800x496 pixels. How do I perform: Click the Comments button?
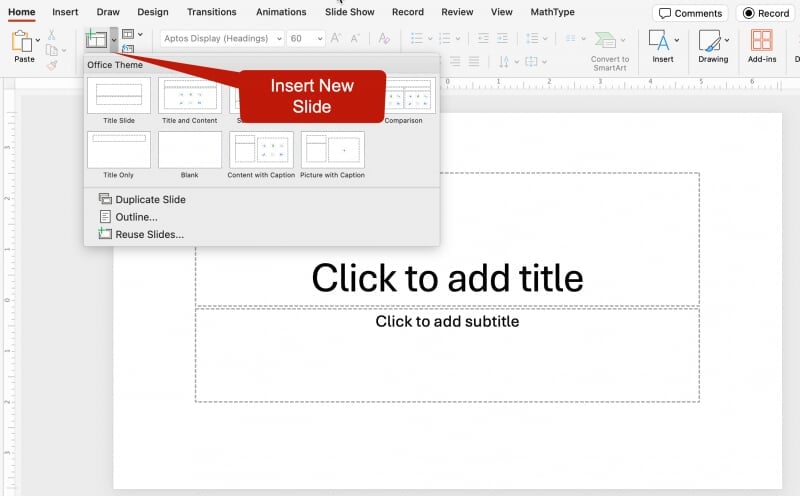pyautogui.click(x=690, y=13)
